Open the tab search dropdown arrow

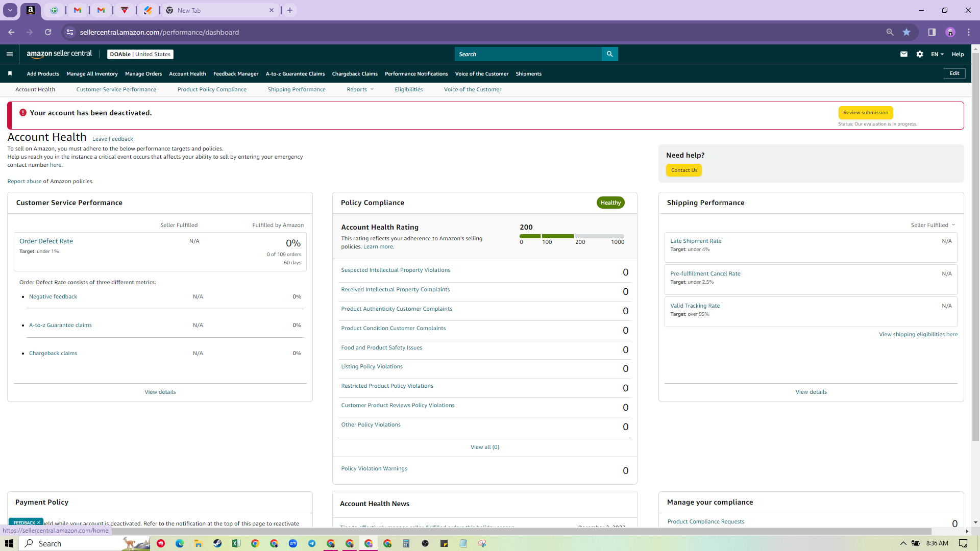10,10
